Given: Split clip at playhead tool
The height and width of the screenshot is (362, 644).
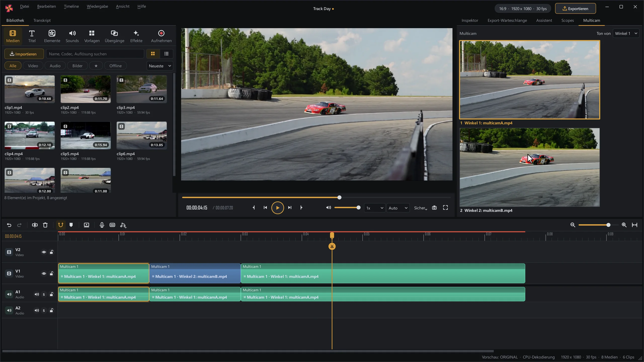Looking at the screenshot, I should pos(35,225).
